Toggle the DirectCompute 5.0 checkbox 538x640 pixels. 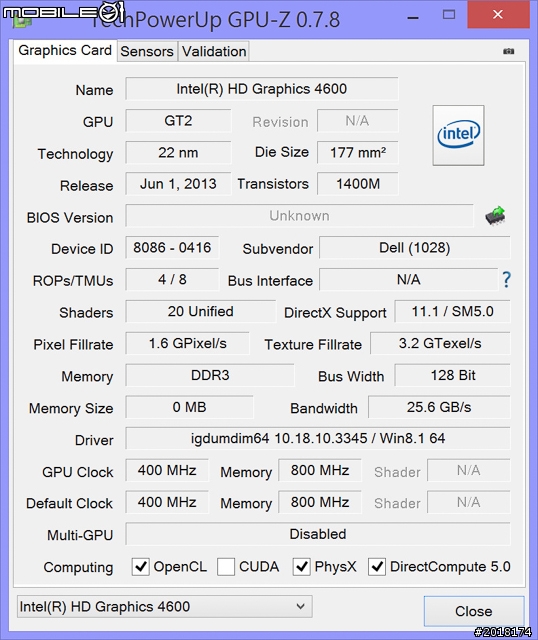click(x=377, y=567)
